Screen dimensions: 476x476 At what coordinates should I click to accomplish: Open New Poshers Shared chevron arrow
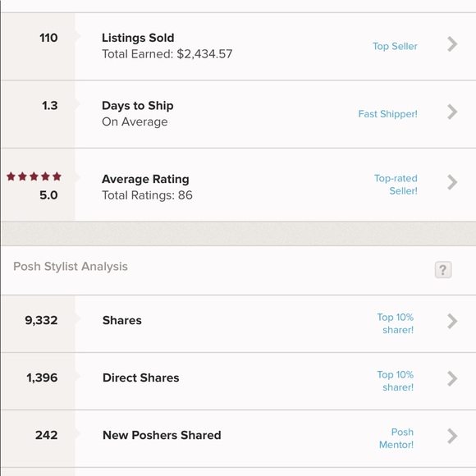click(452, 436)
